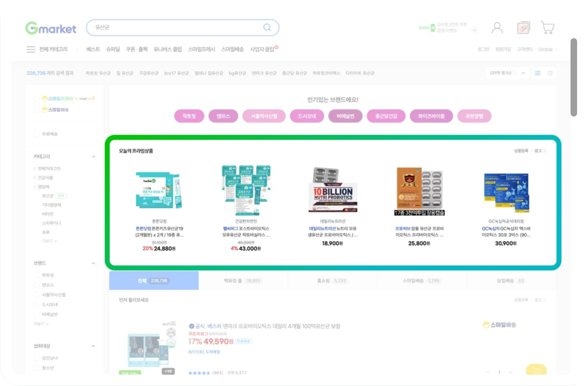Select the 비타민 category
The width and height of the screenshot is (588, 386).
(x=48, y=214)
